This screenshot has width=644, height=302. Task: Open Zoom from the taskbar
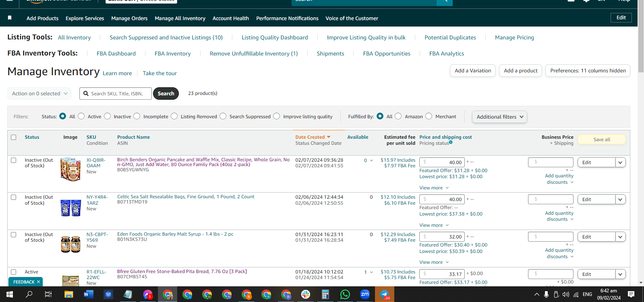point(365,294)
